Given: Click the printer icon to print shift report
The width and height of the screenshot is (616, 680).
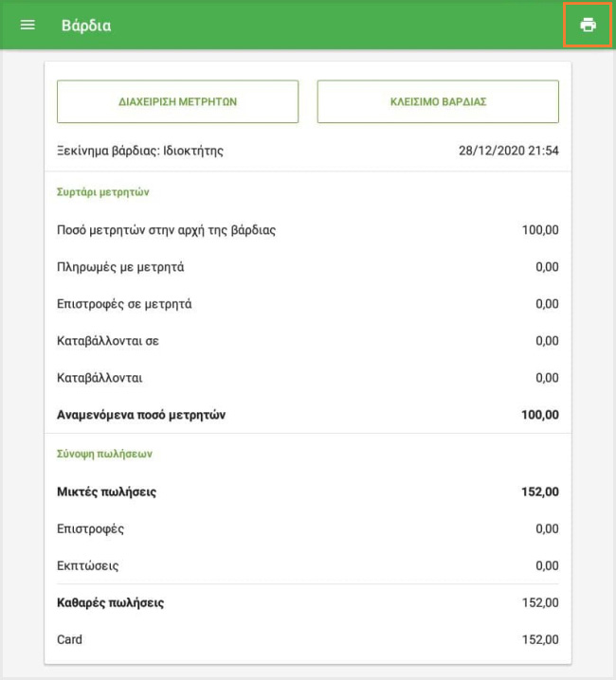Looking at the screenshot, I should pyautogui.click(x=588, y=25).
